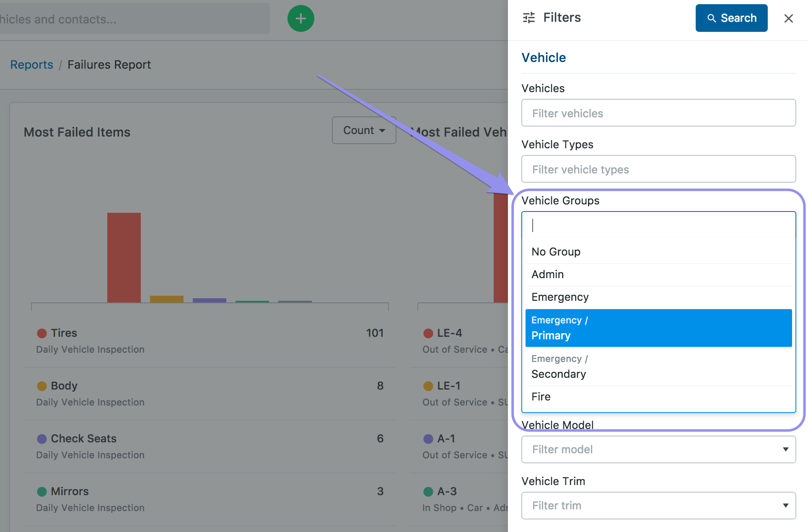The height and width of the screenshot is (532, 808).
Task: Open the Count dropdown
Action: 364,130
